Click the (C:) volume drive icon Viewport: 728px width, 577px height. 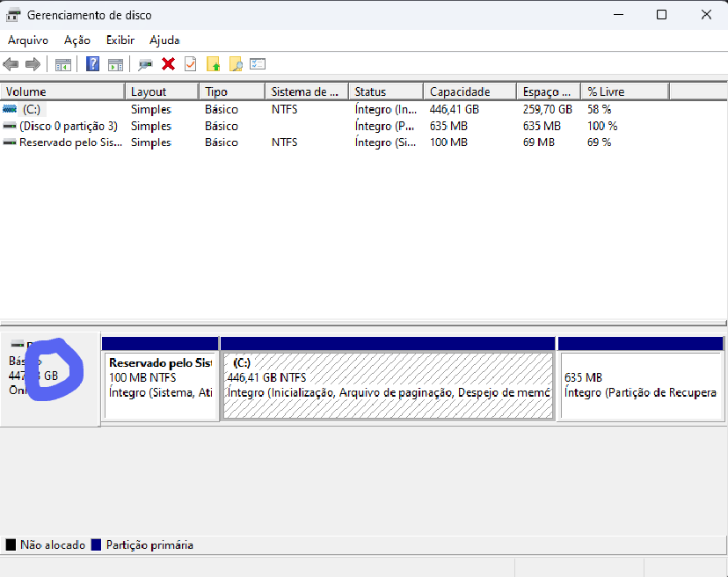[10, 109]
